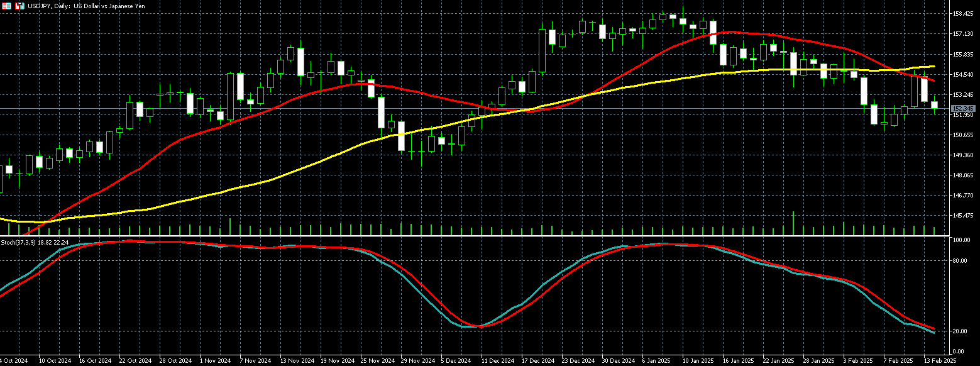This screenshot has width=980, height=366.
Task: Select the 4 Oct 2024 date label
Action: (x=13, y=361)
